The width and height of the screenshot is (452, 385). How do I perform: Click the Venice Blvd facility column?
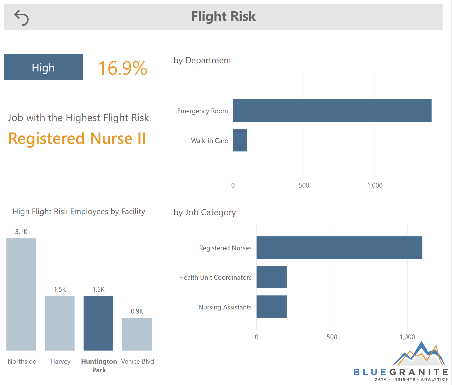137,334
